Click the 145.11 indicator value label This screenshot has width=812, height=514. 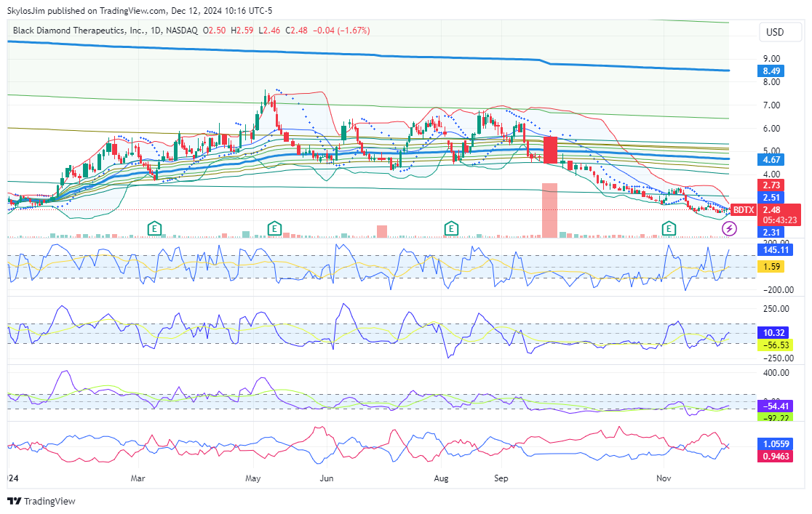[x=773, y=249]
